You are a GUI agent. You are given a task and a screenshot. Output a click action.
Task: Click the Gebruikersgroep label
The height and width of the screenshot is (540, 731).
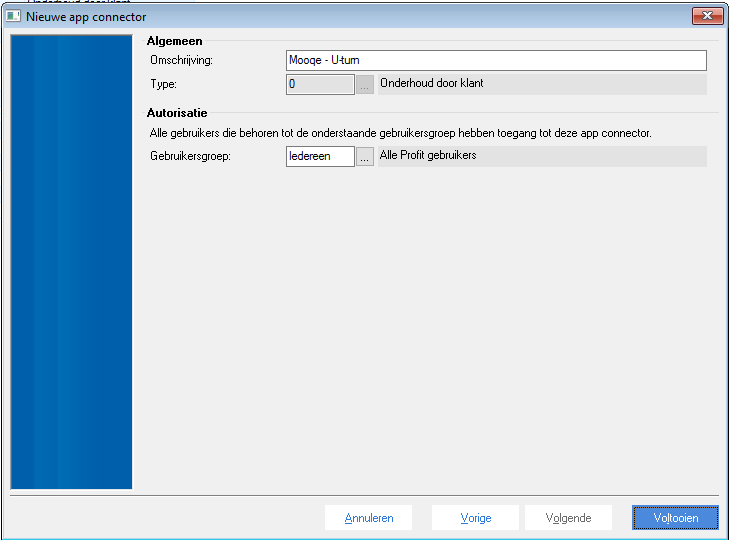187,156
